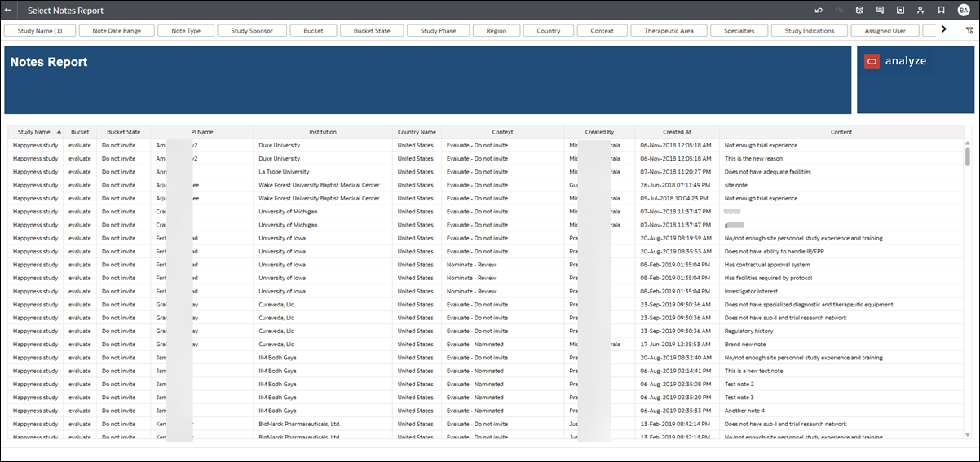Select 'Has contractual approval system' cell

(841, 265)
